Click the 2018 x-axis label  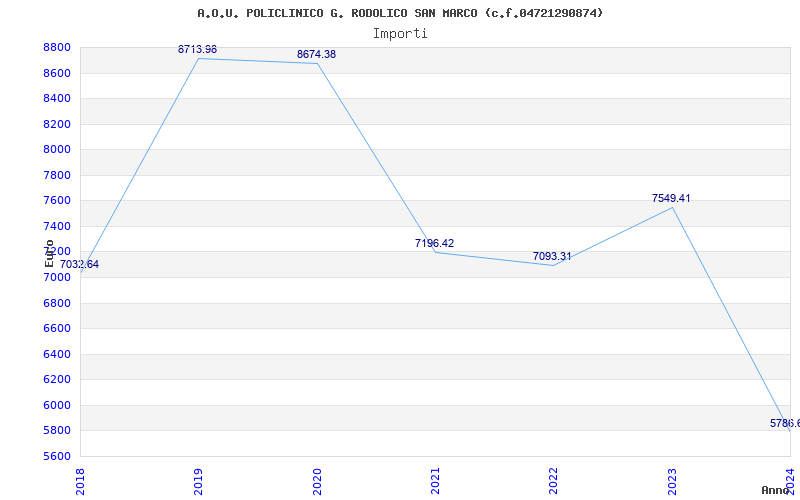pyautogui.click(x=80, y=482)
